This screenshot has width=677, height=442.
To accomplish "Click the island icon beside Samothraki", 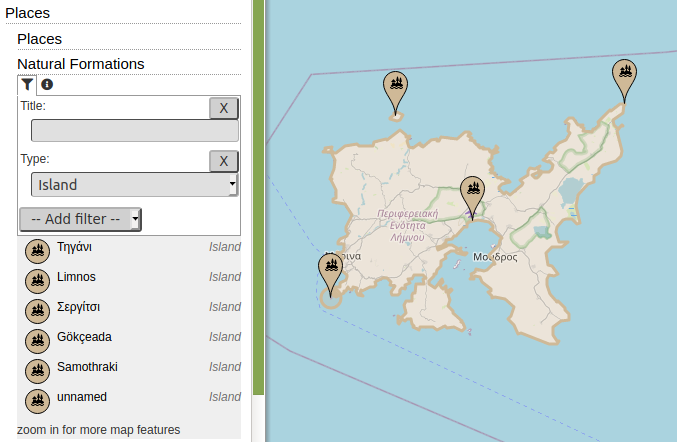I will [38, 371].
